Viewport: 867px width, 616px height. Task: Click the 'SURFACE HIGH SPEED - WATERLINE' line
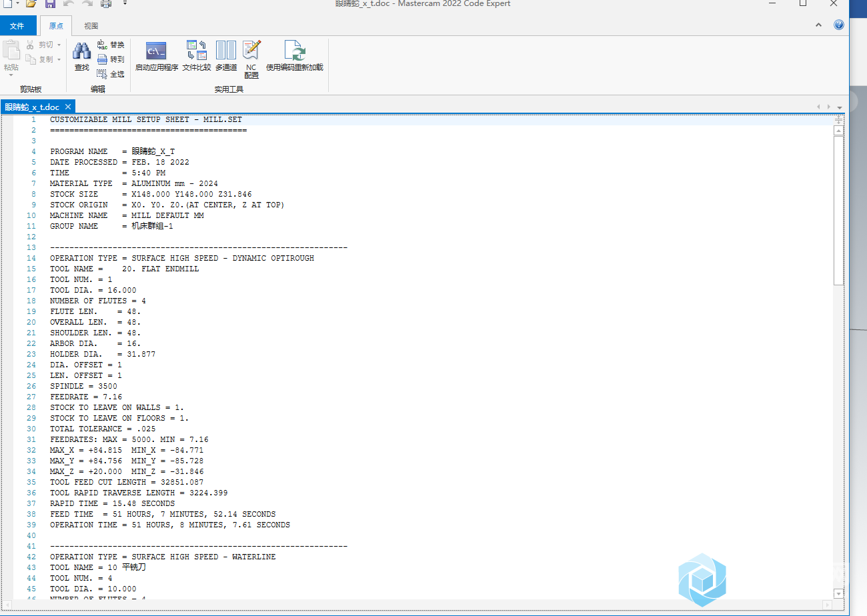pyautogui.click(x=163, y=557)
